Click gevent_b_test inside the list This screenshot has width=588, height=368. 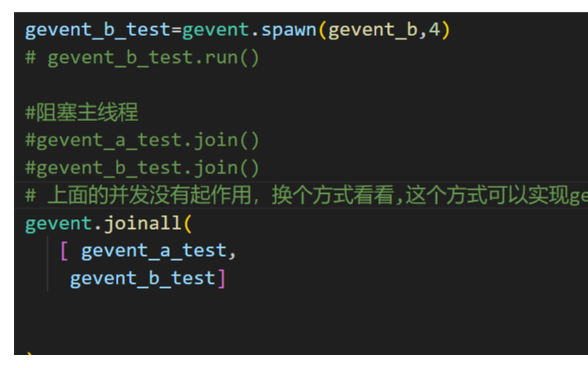coord(142,279)
